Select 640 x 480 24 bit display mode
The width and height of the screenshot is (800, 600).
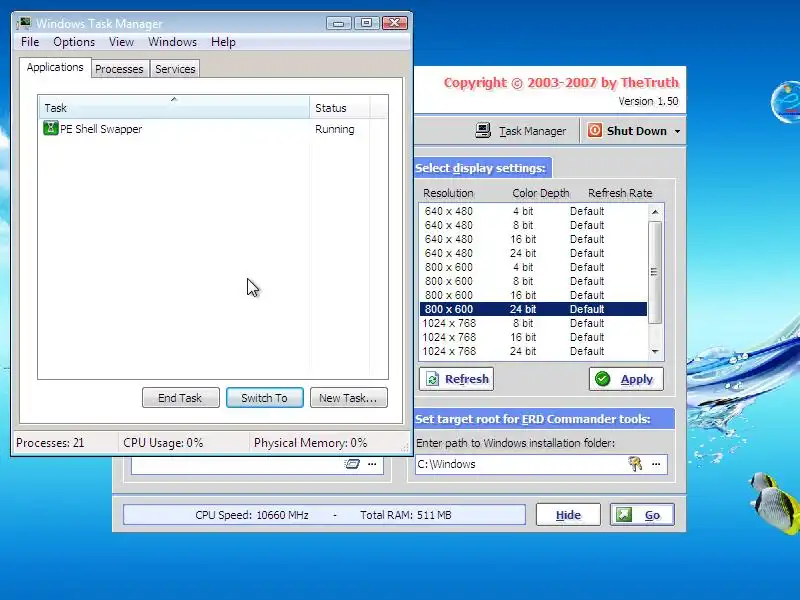[x=533, y=253]
